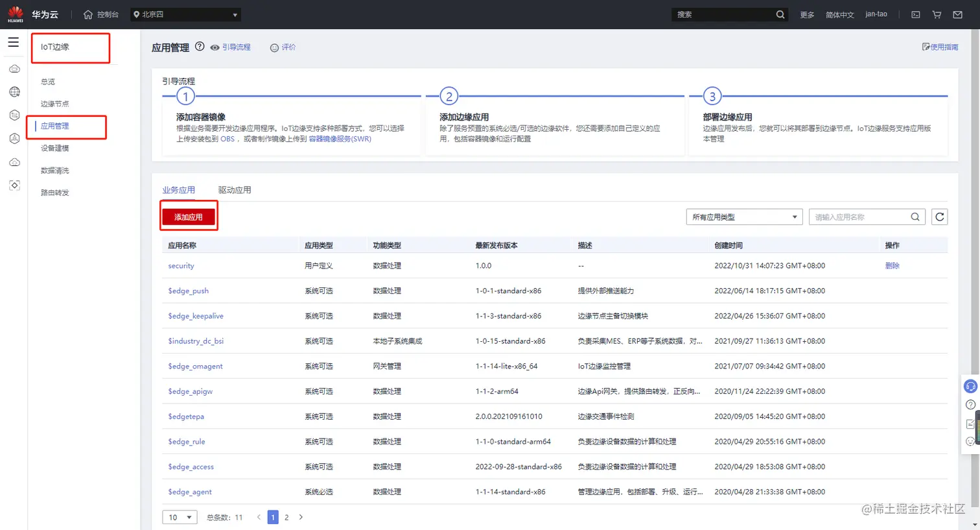Select 应用管理 in the sidebar
The height and width of the screenshot is (530, 980).
pos(54,126)
